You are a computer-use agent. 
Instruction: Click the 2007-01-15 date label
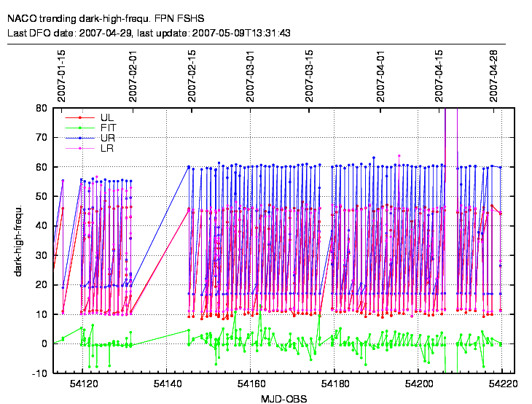[x=62, y=76]
